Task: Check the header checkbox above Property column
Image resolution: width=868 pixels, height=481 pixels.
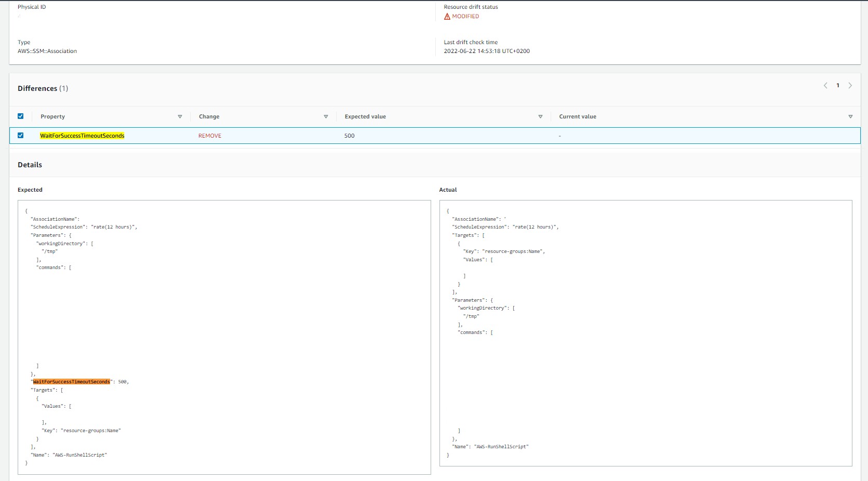Action: click(x=20, y=116)
